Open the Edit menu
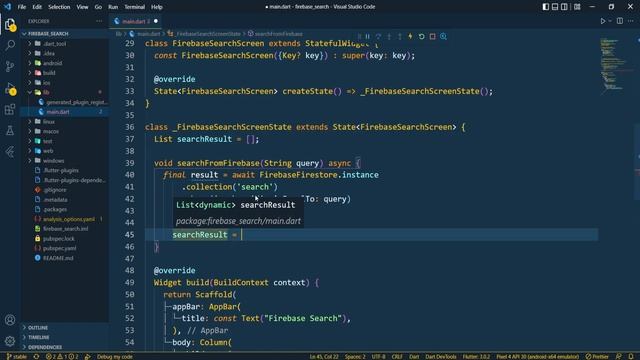Image resolution: width=640 pixels, height=360 pixels. 37,7
